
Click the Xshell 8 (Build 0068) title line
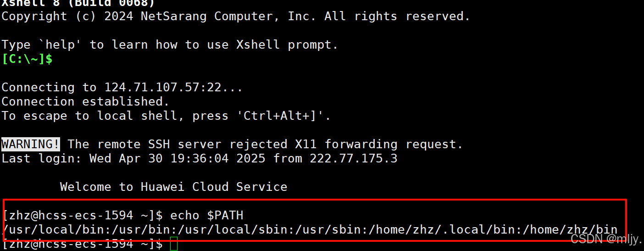[78, 3]
